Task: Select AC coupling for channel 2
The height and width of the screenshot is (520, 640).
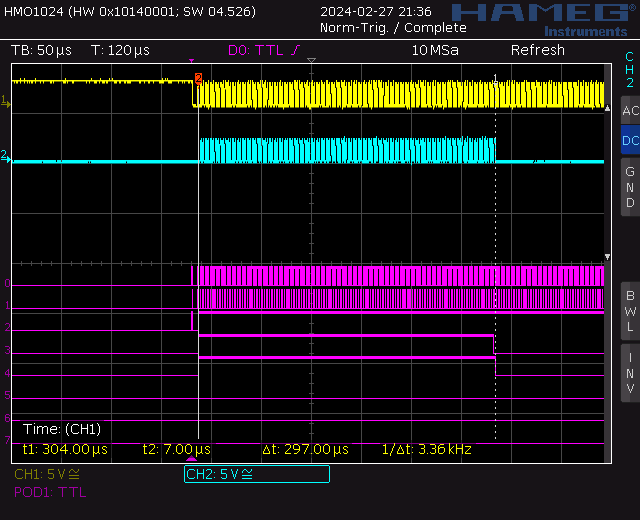Action: tap(630, 110)
